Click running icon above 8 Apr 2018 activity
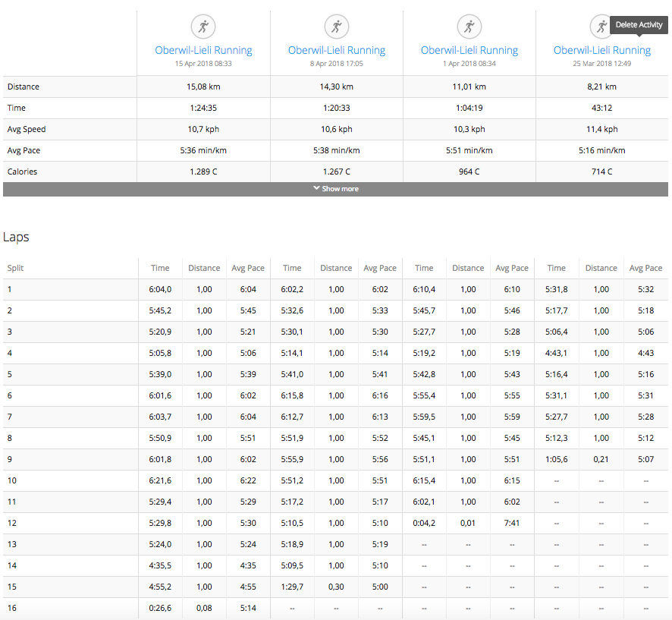 pyautogui.click(x=337, y=27)
